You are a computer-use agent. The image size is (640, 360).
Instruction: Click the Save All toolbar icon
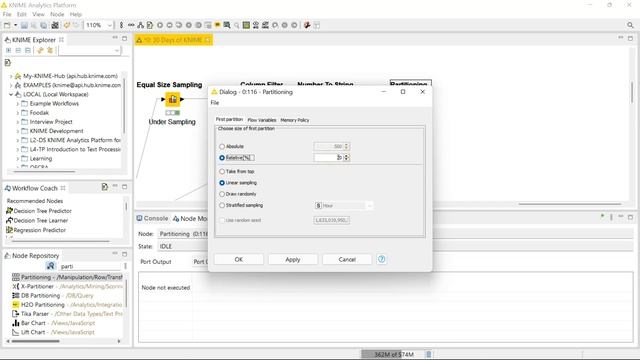(x=44, y=25)
